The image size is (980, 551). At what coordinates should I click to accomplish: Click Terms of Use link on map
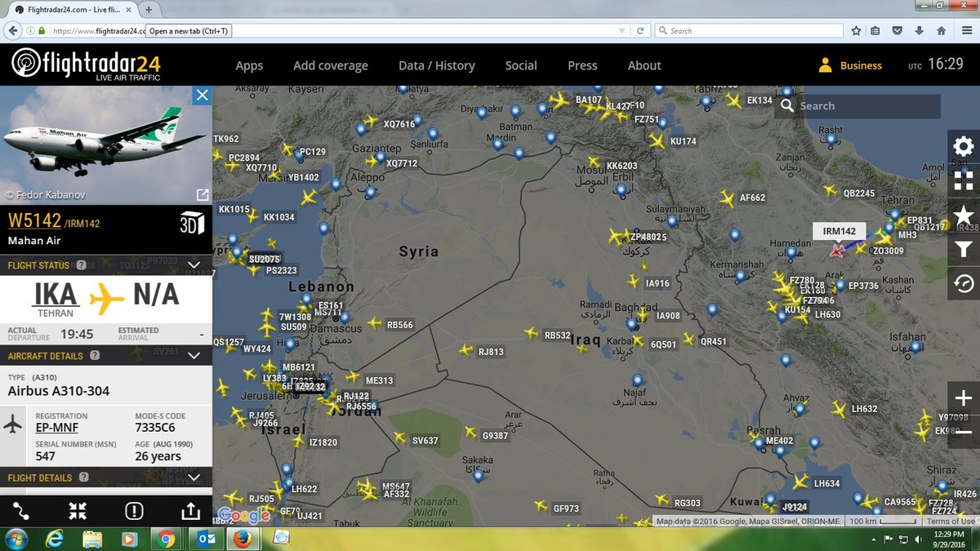pyautogui.click(x=950, y=522)
